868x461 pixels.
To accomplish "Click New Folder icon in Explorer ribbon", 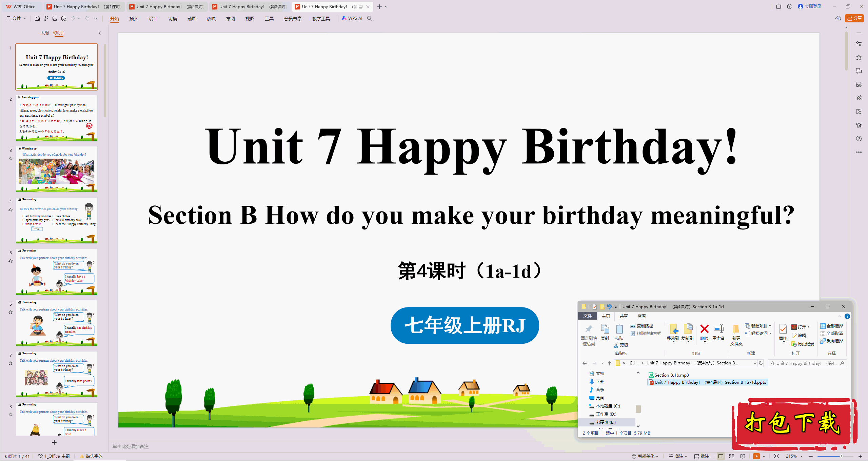I will click(x=736, y=335).
